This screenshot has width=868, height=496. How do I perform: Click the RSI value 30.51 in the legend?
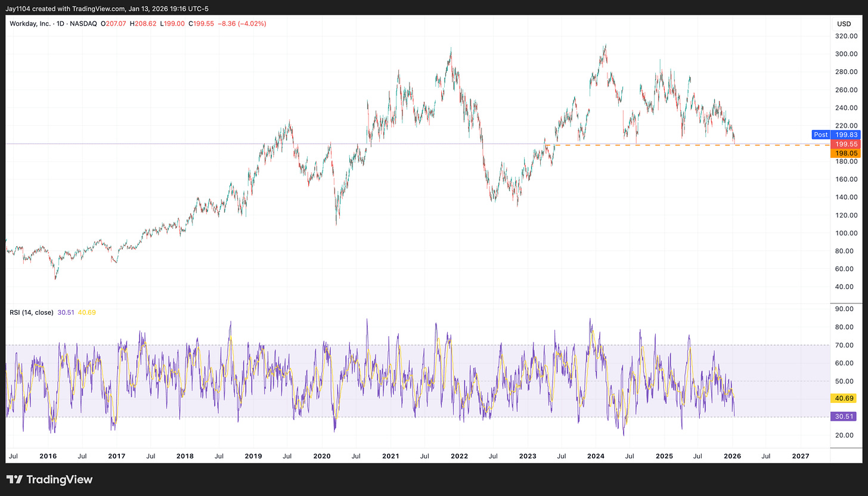(65, 312)
